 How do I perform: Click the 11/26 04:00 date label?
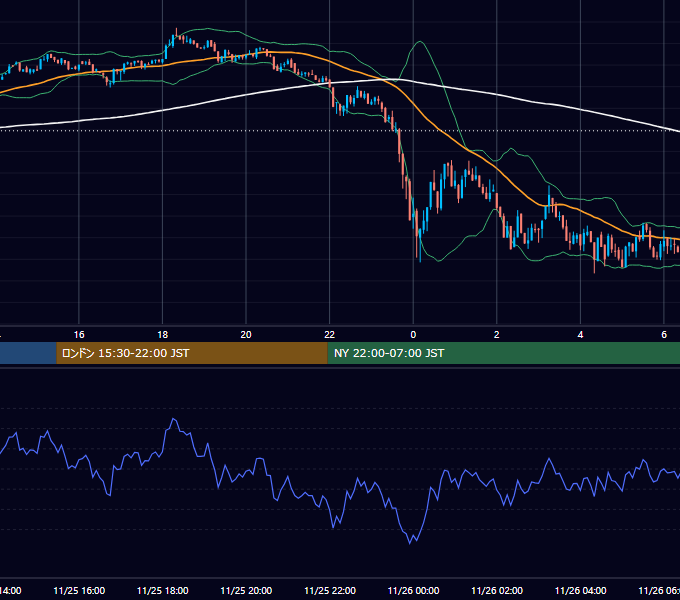pos(581,590)
